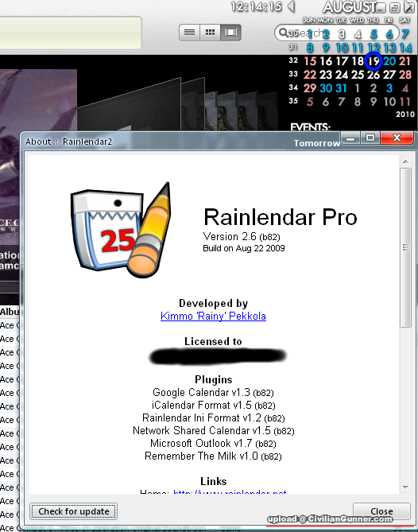Open the rainlendar.net home link
This screenshot has width=418, height=532.
[230, 492]
